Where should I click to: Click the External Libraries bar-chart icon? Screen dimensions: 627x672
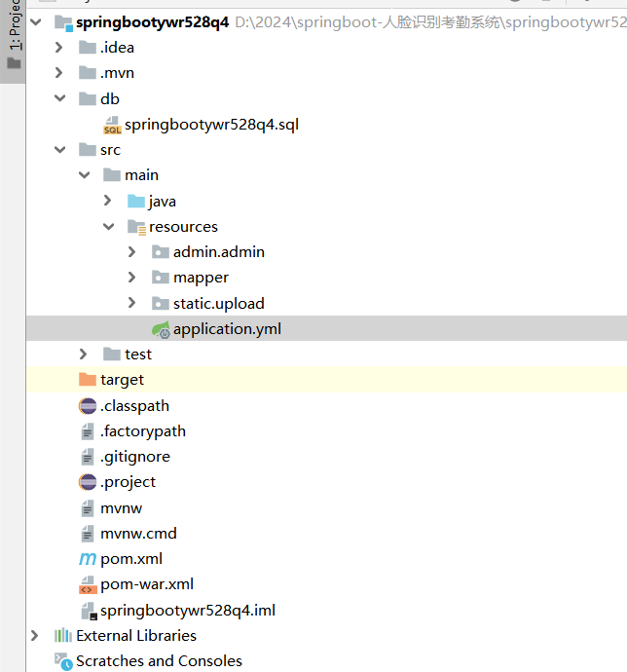click(63, 636)
